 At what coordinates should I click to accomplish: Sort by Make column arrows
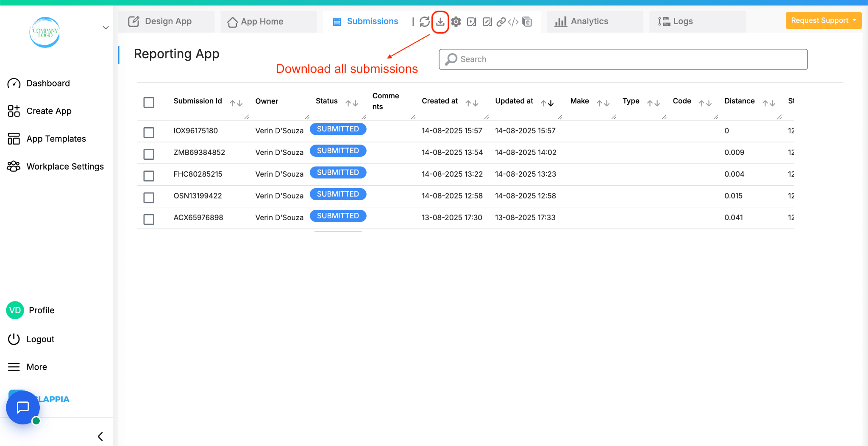pos(603,103)
